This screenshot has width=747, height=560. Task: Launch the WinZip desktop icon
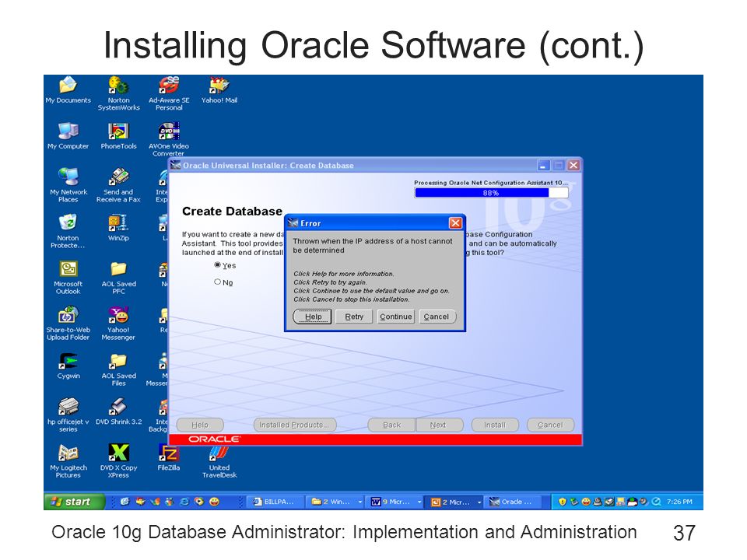pyautogui.click(x=118, y=229)
